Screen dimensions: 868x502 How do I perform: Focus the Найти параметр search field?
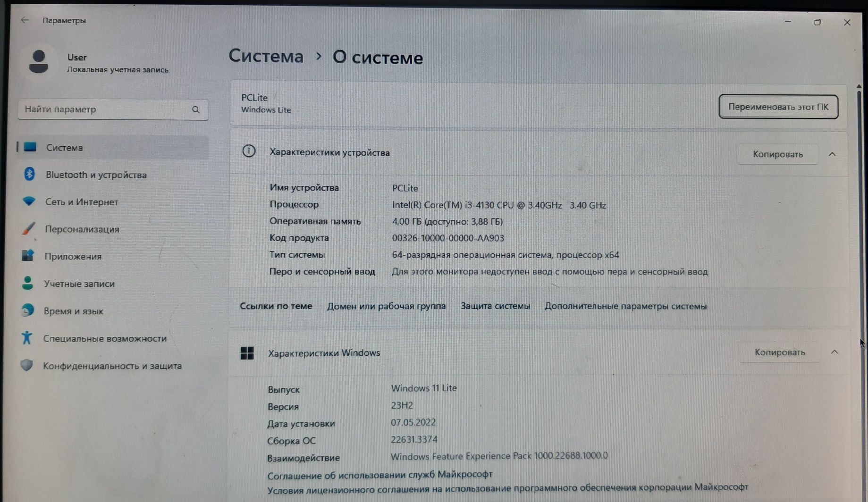[113, 109]
